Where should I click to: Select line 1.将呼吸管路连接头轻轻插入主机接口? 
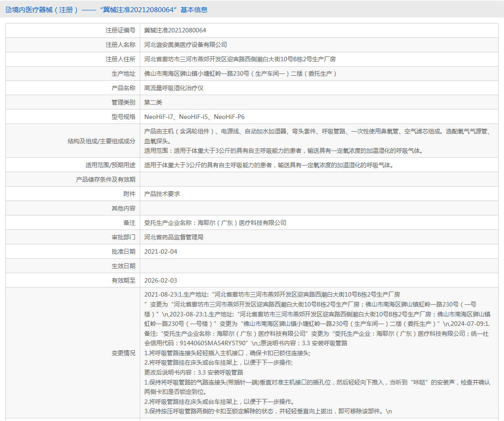coord(227,353)
